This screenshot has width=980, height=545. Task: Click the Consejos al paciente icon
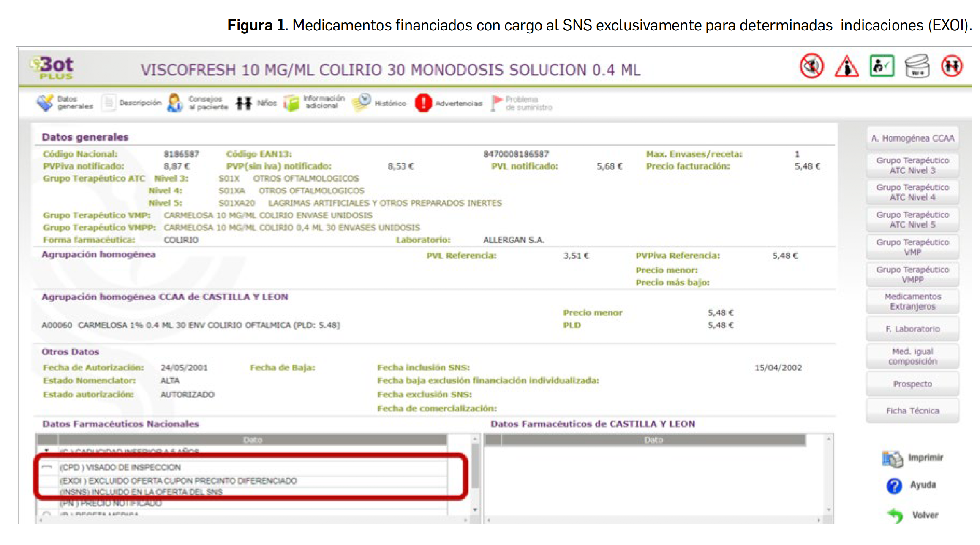pyautogui.click(x=175, y=103)
